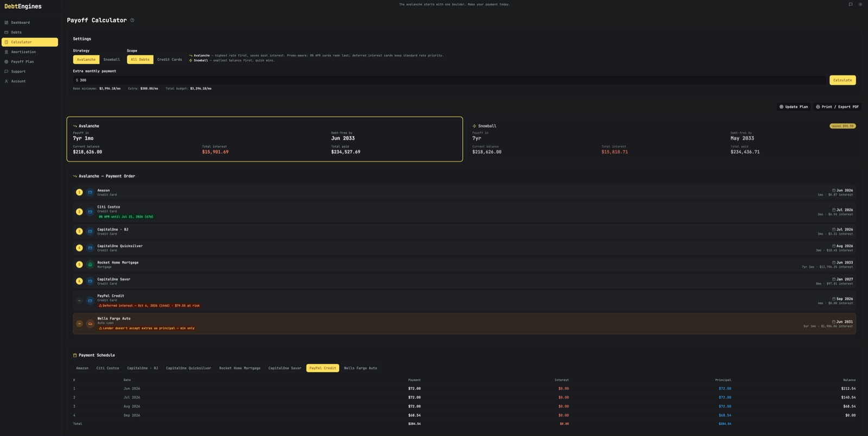Click the $140.54 balance cell
This screenshot has height=436, width=868.
click(848, 397)
